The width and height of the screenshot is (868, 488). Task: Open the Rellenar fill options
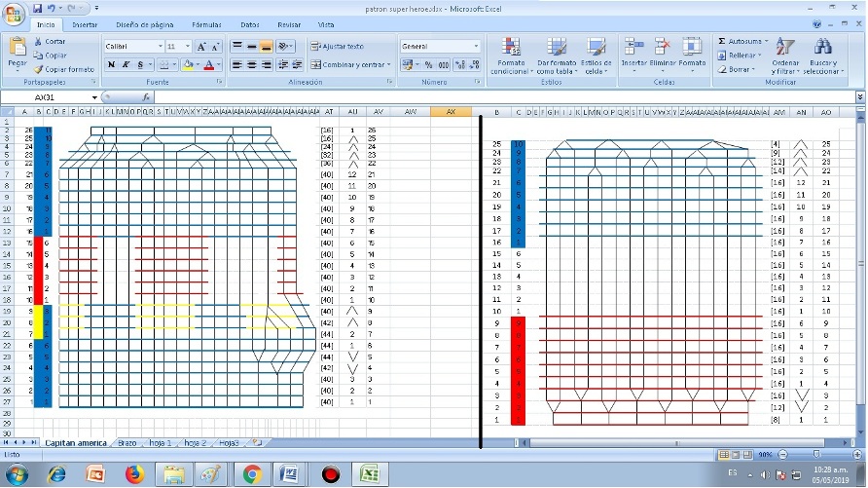[x=740, y=56]
